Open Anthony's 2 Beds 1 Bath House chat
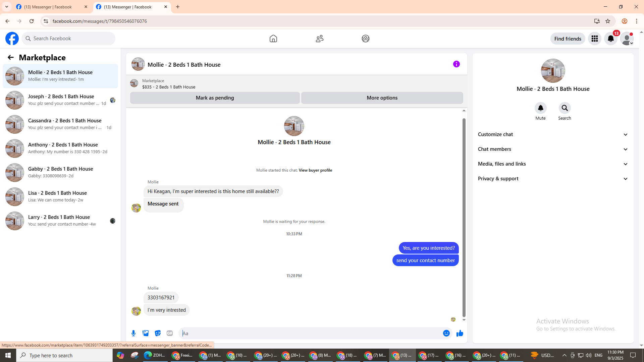644x362 pixels. (60, 148)
